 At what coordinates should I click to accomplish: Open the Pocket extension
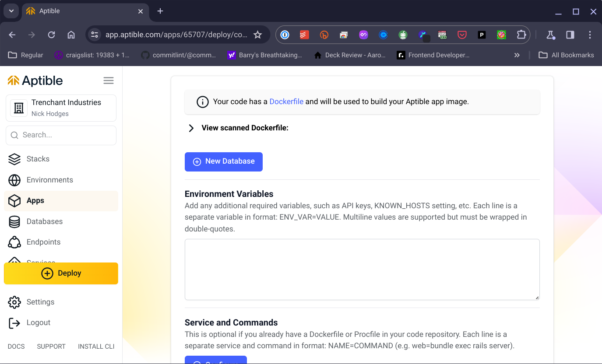coord(462,35)
